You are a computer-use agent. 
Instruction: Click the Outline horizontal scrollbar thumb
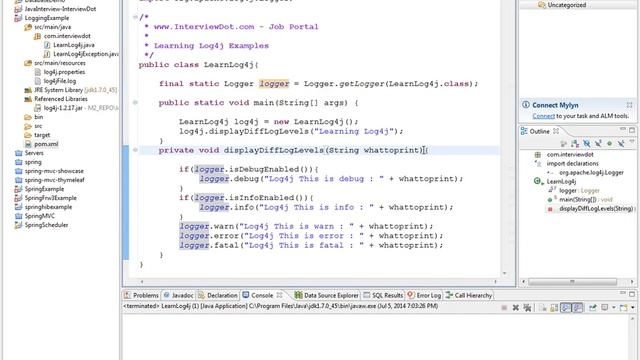tap(572, 282)
